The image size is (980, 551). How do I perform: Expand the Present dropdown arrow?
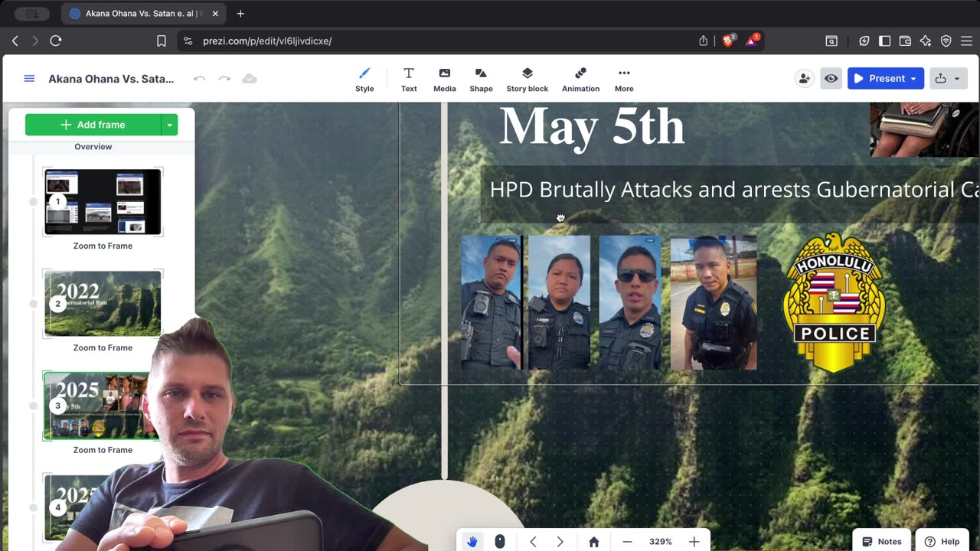pyautogui.click(x=913, y=78)
